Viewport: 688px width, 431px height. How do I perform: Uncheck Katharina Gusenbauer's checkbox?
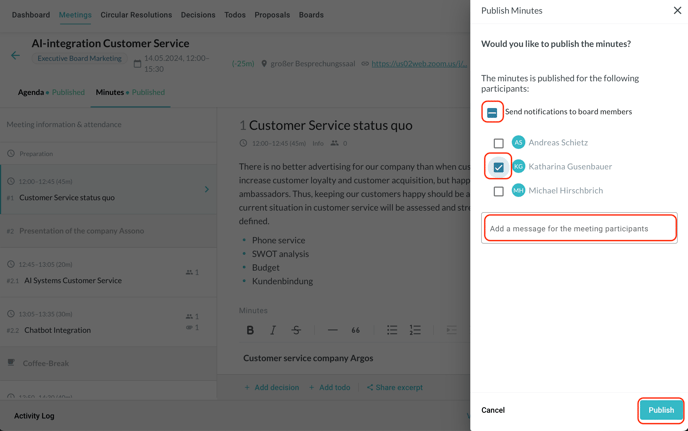499,167
